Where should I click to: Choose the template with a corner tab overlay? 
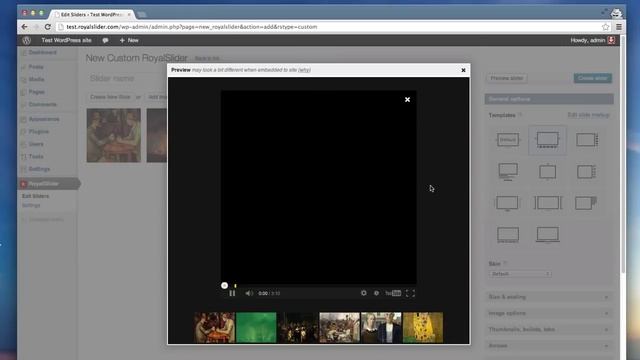click(x=586, y=202)
